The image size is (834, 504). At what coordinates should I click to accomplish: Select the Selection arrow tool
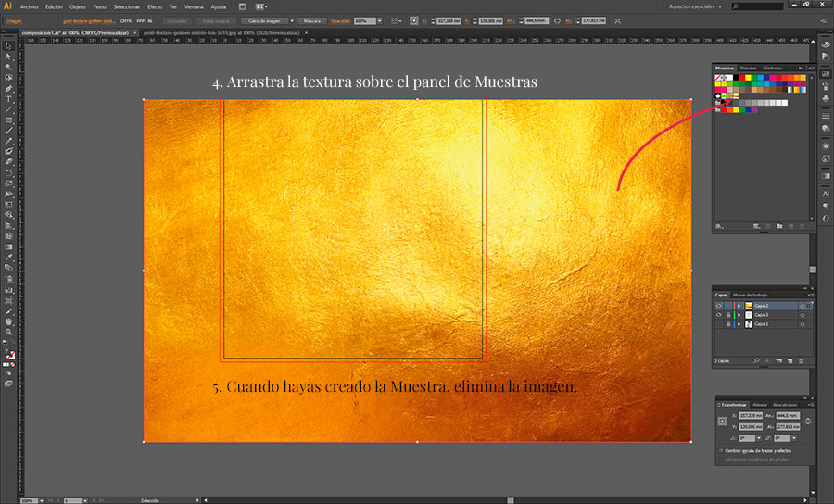click(x=8, y=45)
